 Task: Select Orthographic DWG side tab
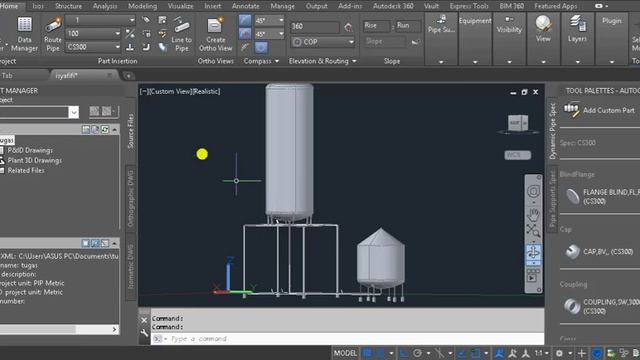click(x=130, y=199)
